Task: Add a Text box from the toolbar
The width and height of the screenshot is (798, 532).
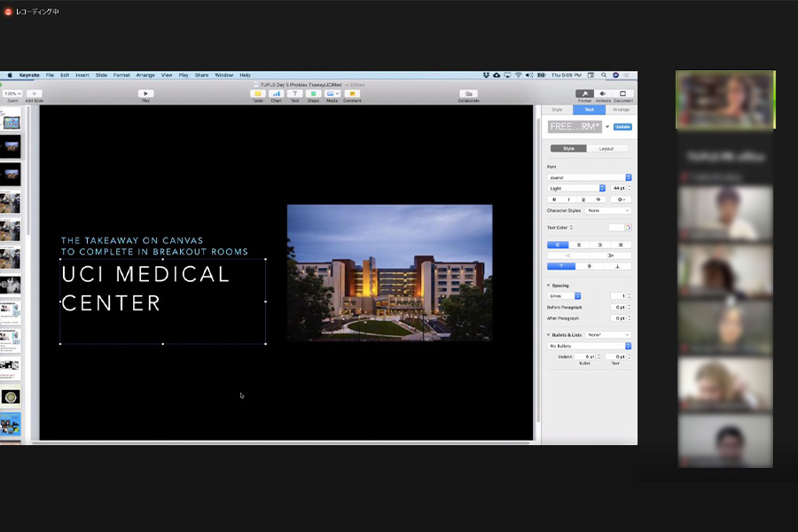Action: tap(294, 94)
